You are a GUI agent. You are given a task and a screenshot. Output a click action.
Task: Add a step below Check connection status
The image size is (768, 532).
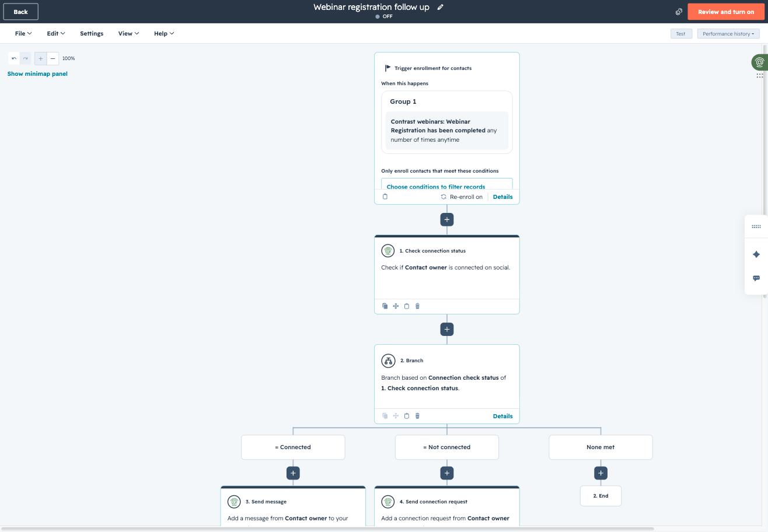click(x=447, y=329)
